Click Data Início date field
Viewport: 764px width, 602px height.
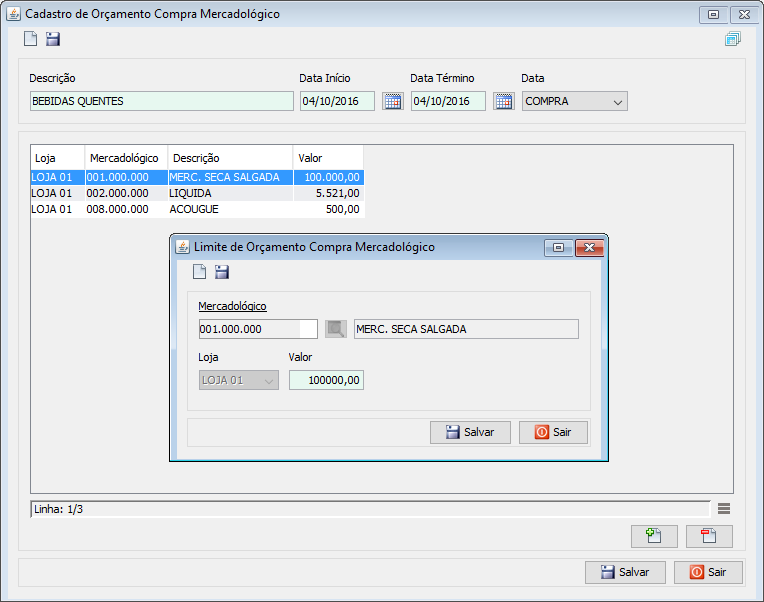click(x=337, y=101)
